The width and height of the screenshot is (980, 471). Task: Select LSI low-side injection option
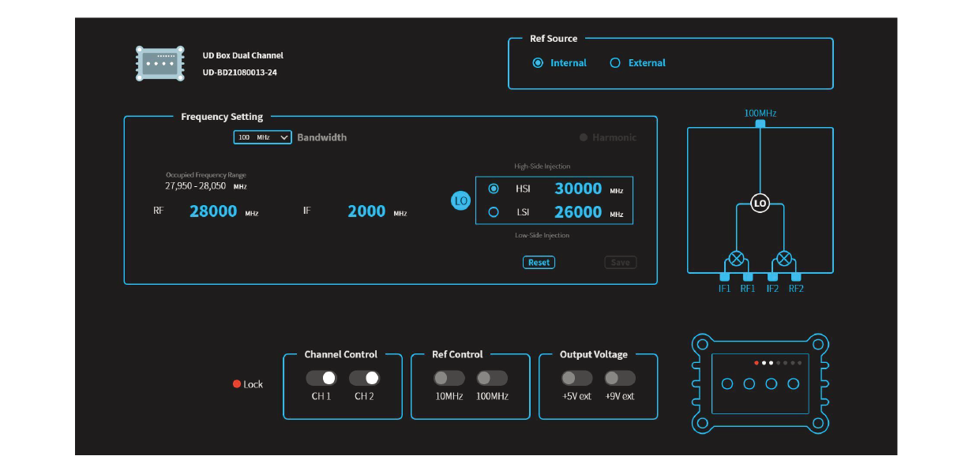click(x=494, y=211)
